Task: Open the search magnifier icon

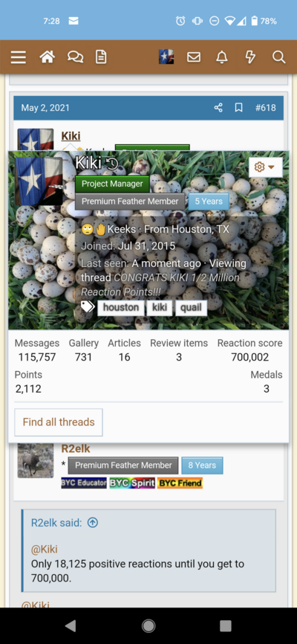Action: (278, 57)
